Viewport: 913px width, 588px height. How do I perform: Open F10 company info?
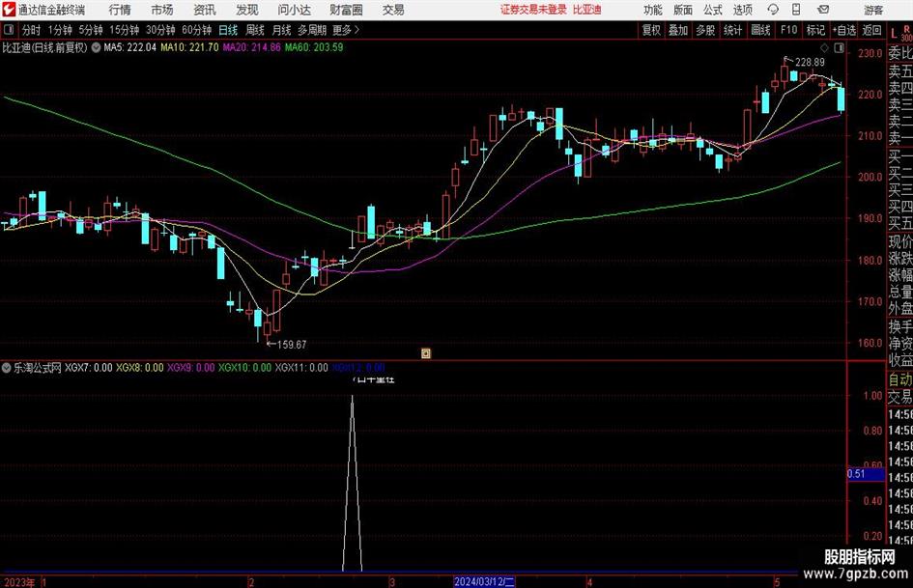click(x=789, y=30)
